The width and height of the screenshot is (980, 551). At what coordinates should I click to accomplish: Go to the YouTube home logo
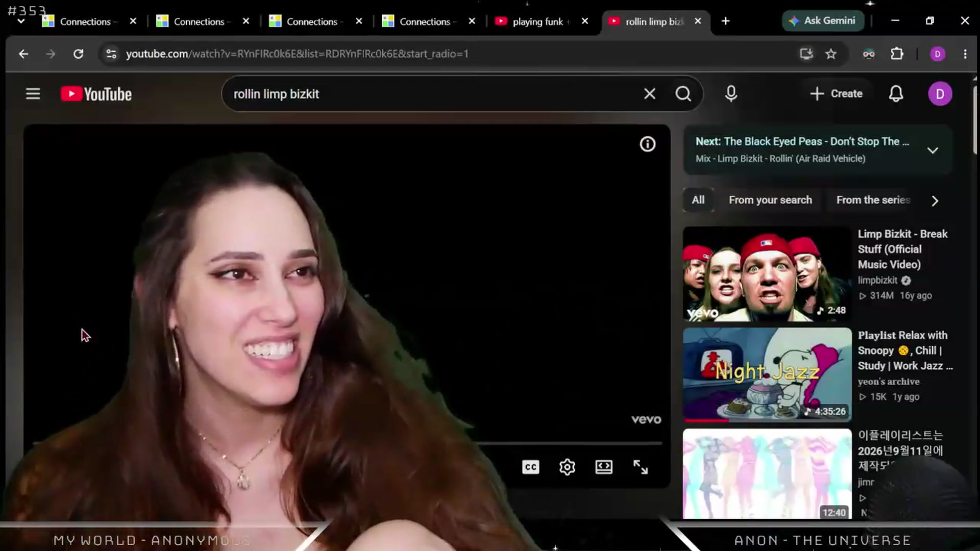(96, 94)
